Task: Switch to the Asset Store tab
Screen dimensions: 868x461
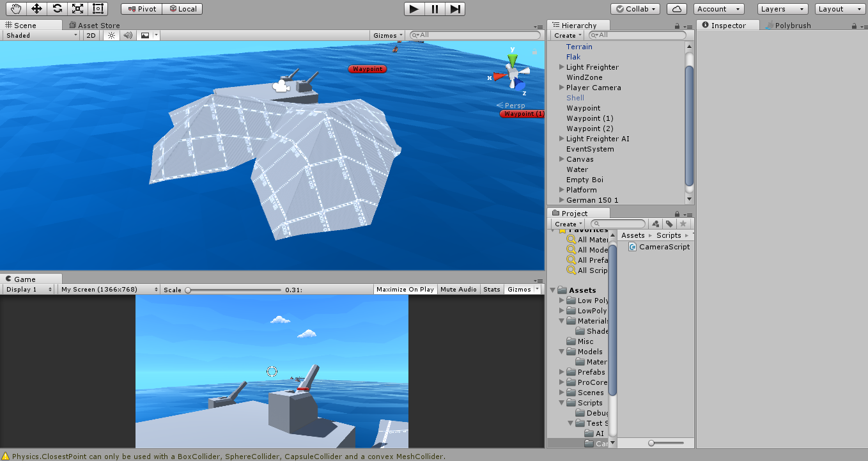Action: [95, 26]
